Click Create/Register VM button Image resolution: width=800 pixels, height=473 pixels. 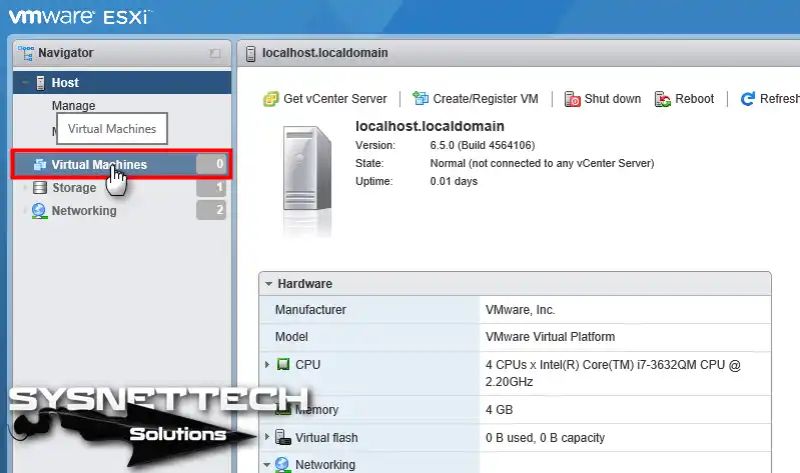tap(475, 98)
